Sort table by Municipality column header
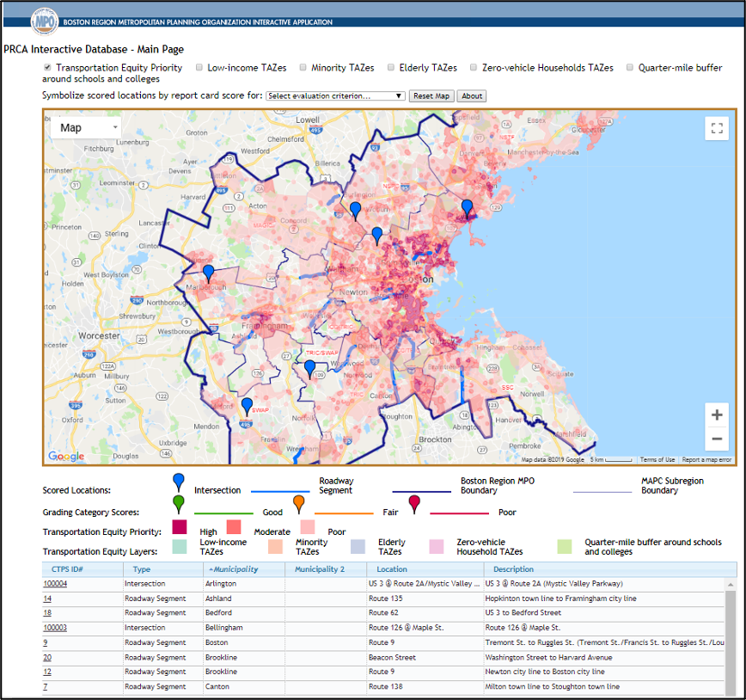This screenshot has height=700, width=746. (x=234, y=569)
